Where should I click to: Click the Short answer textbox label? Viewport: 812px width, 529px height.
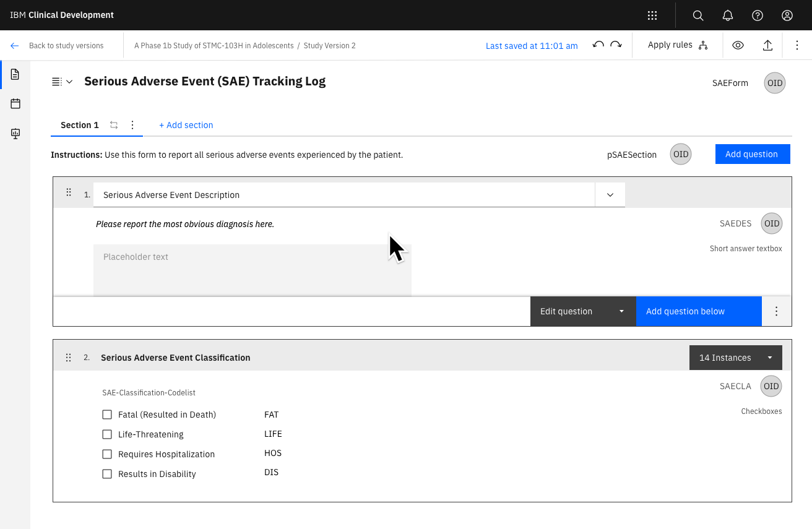tap(746, 249)
